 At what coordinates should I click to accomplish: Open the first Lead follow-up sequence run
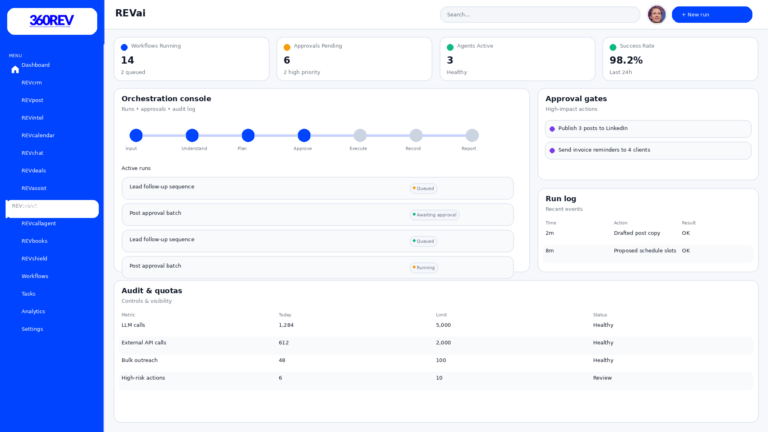pos(317,188)
